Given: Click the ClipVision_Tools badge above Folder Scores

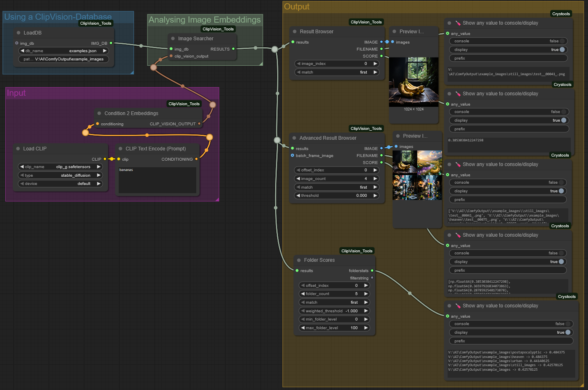Looking at the screenshot, I should [357, 251].
